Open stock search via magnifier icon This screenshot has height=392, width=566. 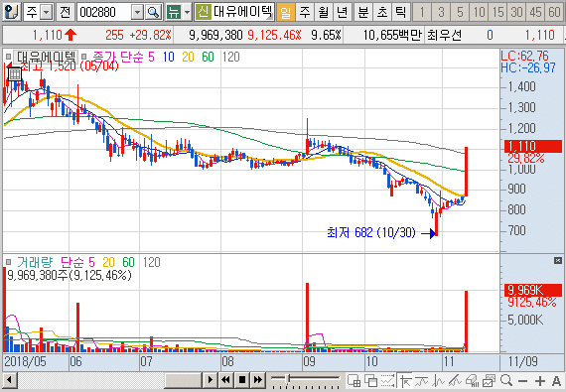153,13
